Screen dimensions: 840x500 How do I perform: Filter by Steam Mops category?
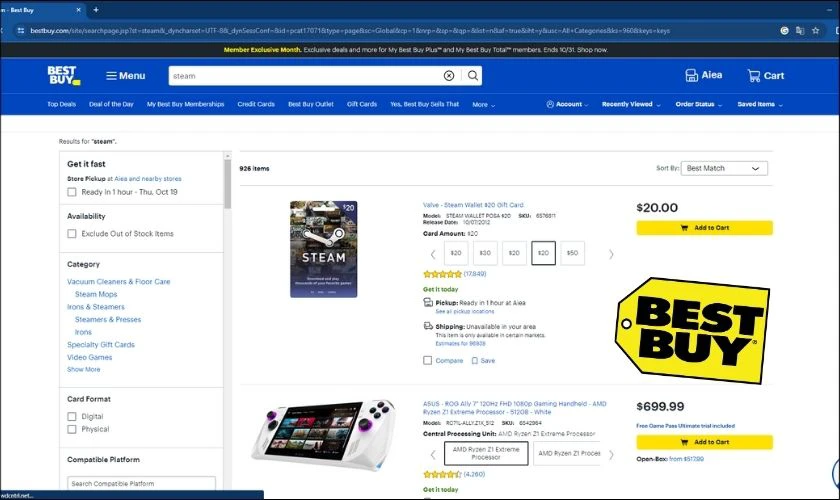click(x=96, y=294)
